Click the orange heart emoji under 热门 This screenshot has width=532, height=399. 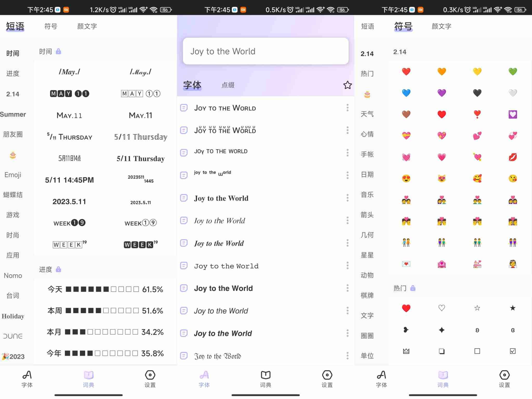pyautogui.click(x=440, y=71)
